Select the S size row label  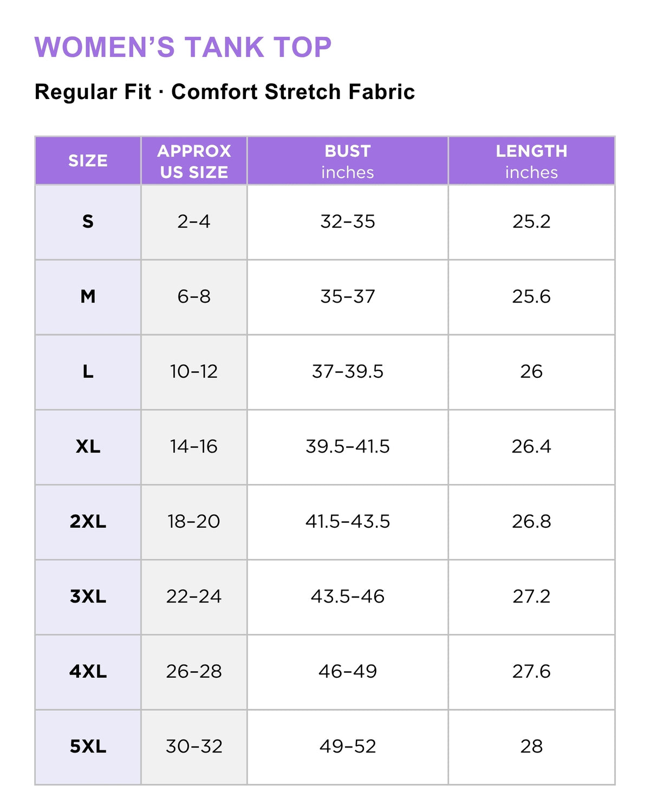(x=88, y=222)
